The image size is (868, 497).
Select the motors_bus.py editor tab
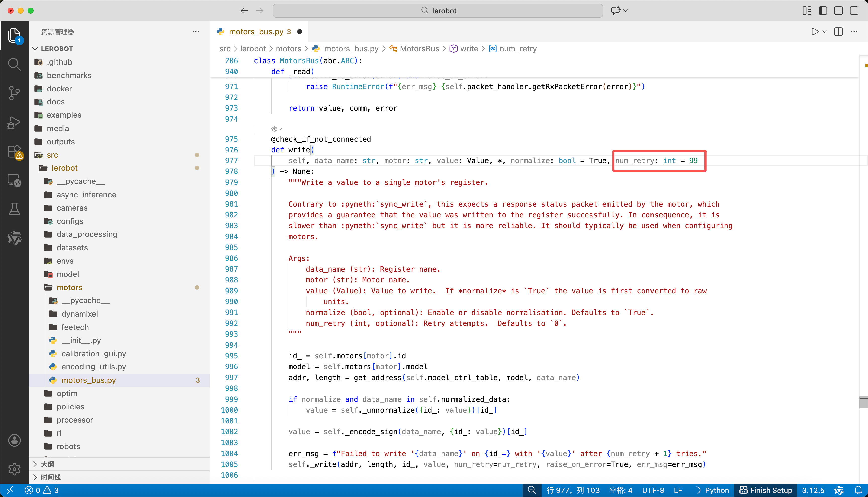point(259,32)
